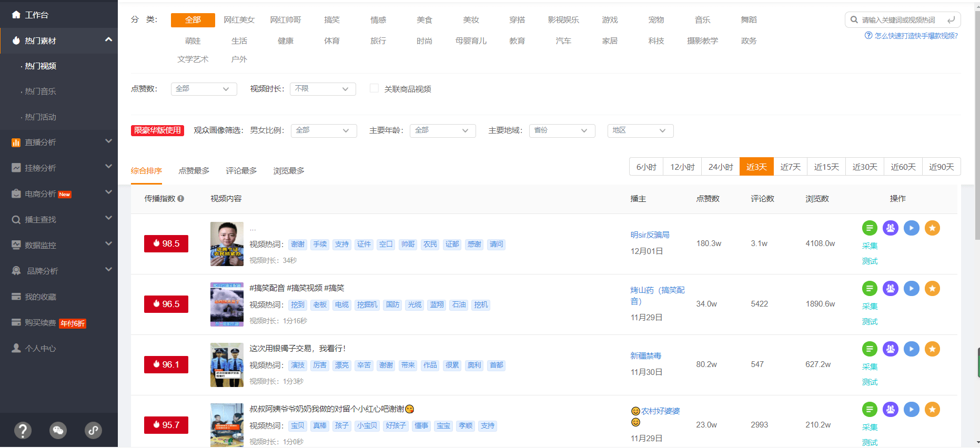Open the 视频时长 dropdown
The image size is (980, 448).
(x=322, y=89)
